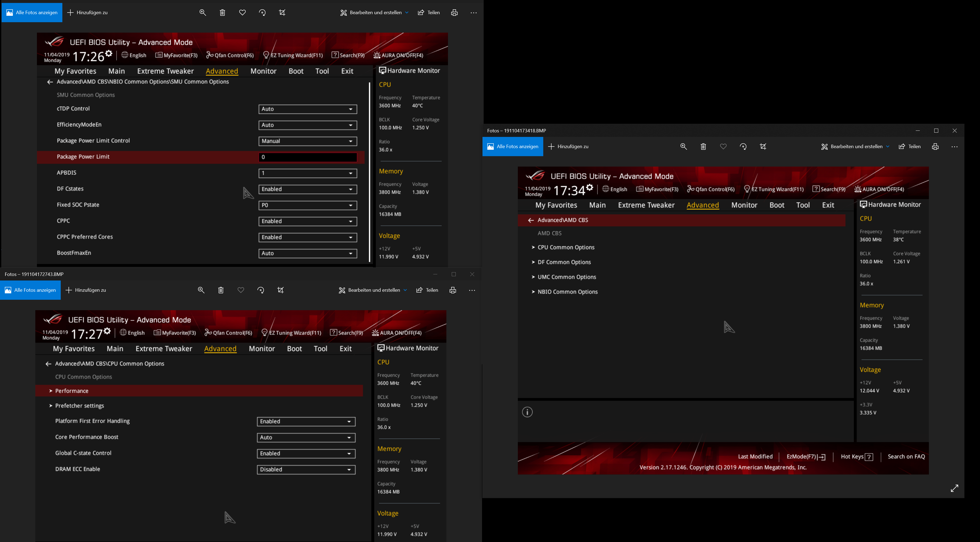980x542 pixels.
Task: Select Tool tab in the 17:26 BIOS
Action: (x=322, y=71)
